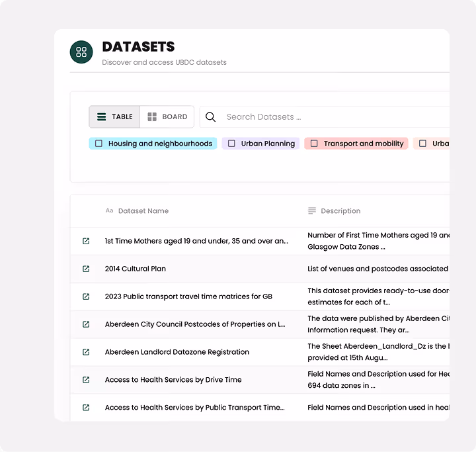Open 'Aberdeen Landlord Datazone Registration' dataset
Image resolution: width=476 pixels, height=452 pixels.
click(x=177, y=352)
